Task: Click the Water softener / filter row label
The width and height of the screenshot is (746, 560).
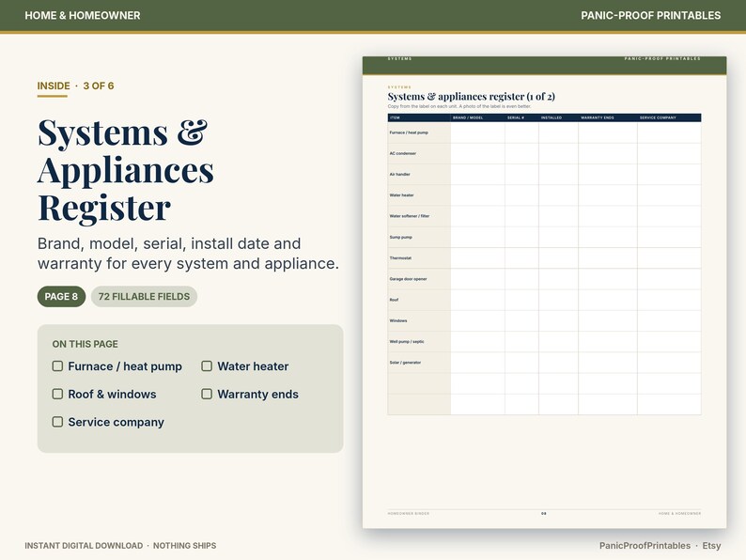Action: click(x=409, y=216)
